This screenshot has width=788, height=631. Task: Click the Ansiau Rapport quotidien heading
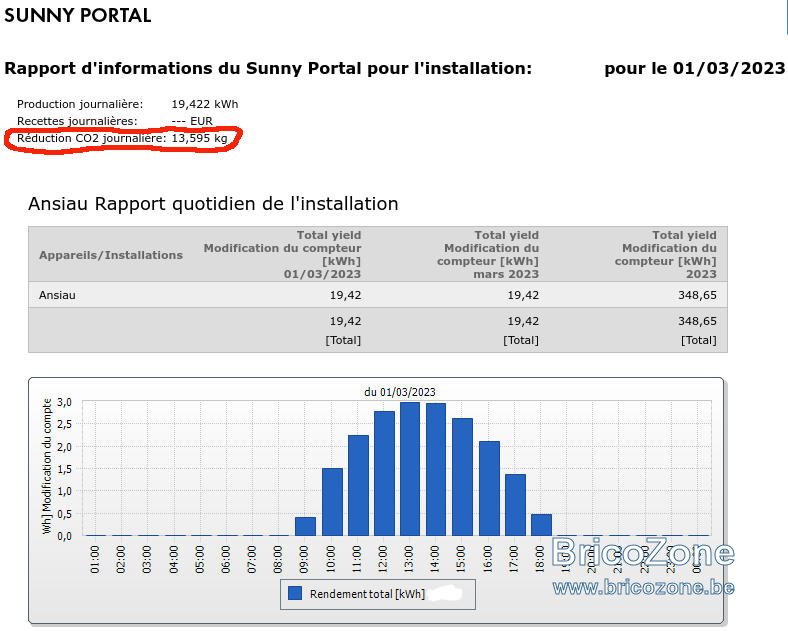tap(213, 204)
